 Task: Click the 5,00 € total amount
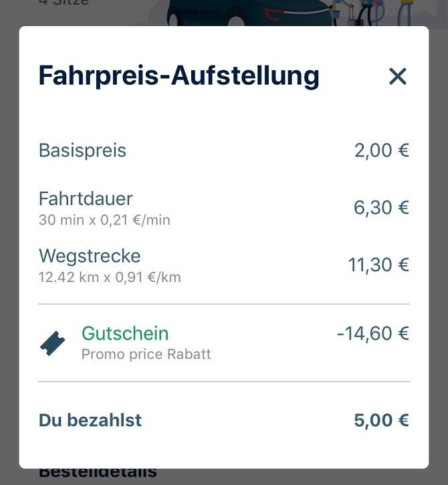(381, 420)
